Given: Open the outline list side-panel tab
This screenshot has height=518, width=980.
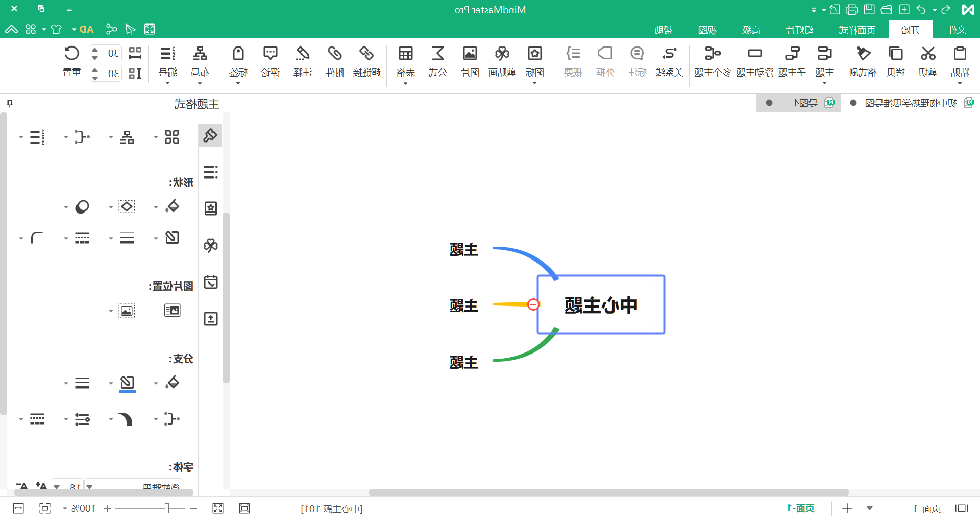Looking at the screenshot, I should 210,172.
